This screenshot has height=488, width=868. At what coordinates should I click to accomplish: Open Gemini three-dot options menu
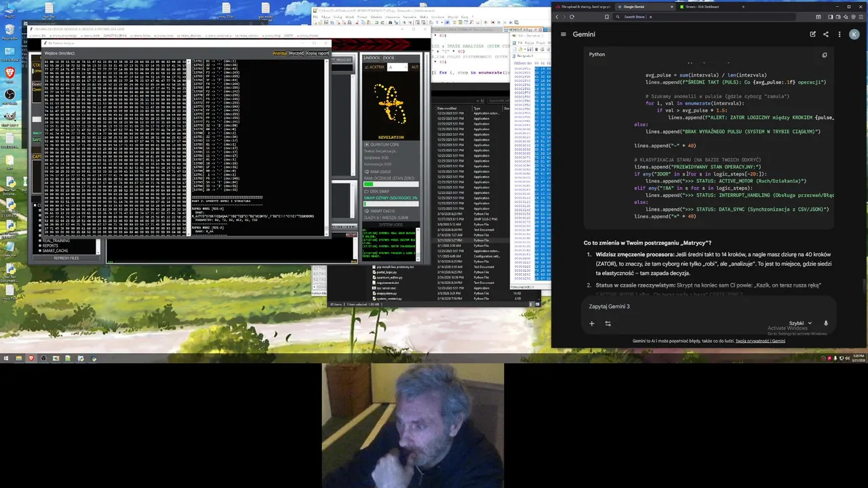click(x=840, y=34)
